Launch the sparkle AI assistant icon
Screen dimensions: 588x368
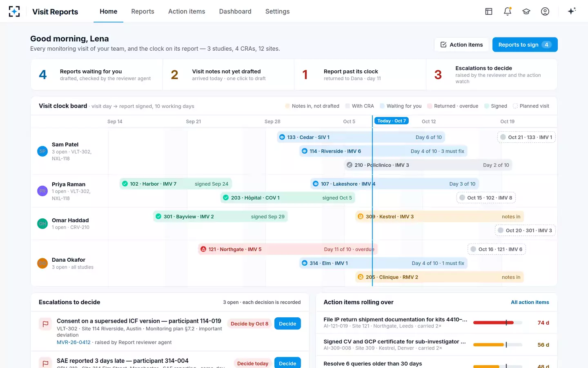pos(572,11)
